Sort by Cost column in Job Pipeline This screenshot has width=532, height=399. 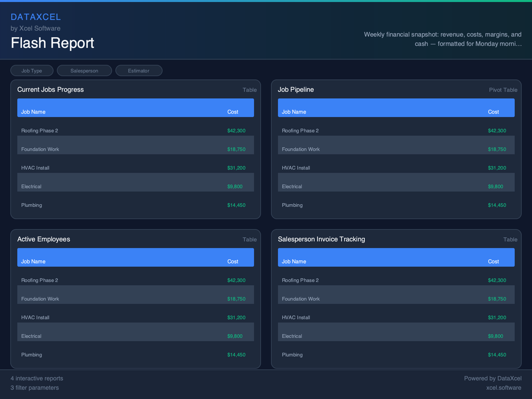tap(493, 112)
